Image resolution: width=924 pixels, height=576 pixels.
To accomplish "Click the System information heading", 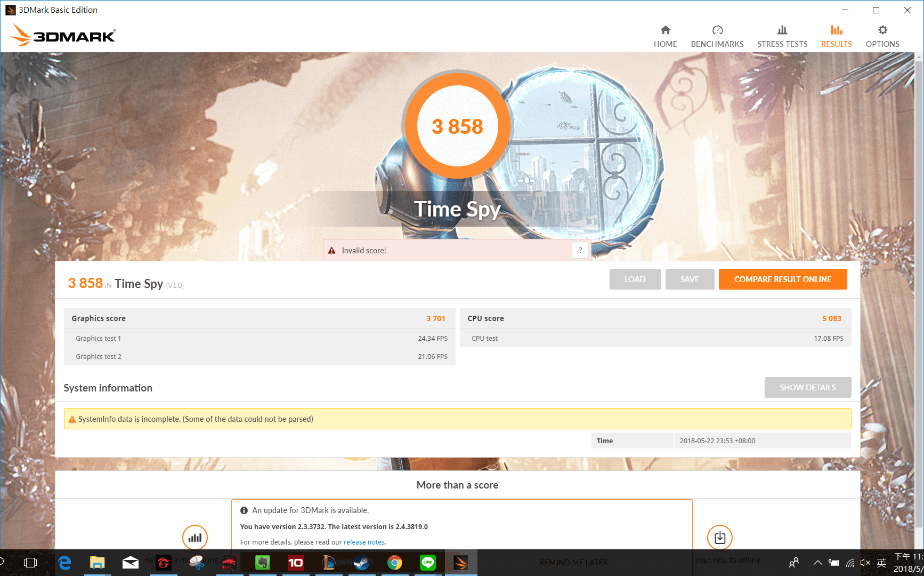I will pyautogui.click(x=108, y=388).
